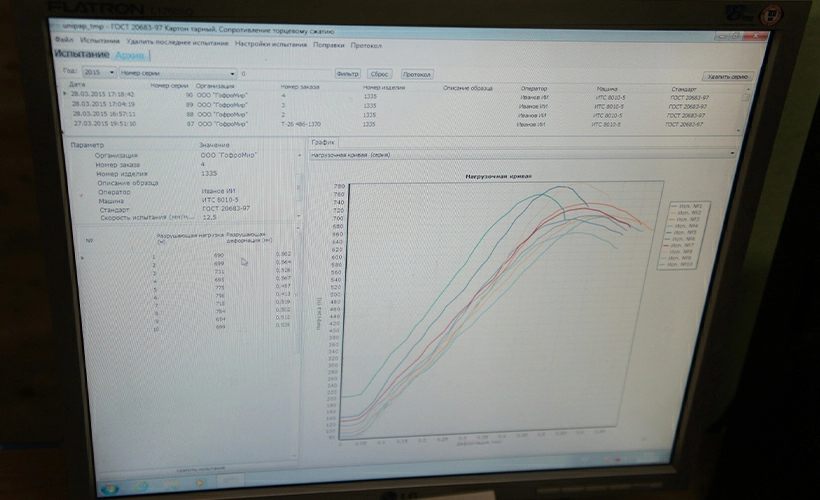Open the Испытания menu

(99, 41)
